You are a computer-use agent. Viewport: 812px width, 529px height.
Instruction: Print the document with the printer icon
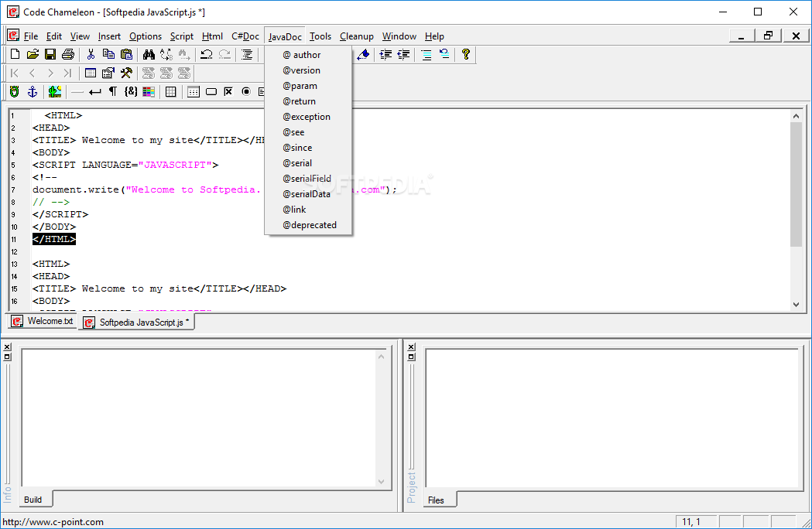[68, 54]
